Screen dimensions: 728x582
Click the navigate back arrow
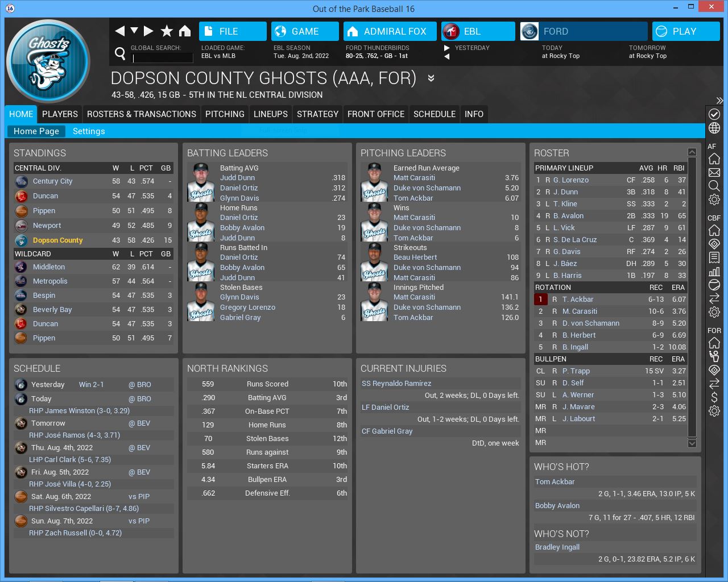[x=119, y=31]
